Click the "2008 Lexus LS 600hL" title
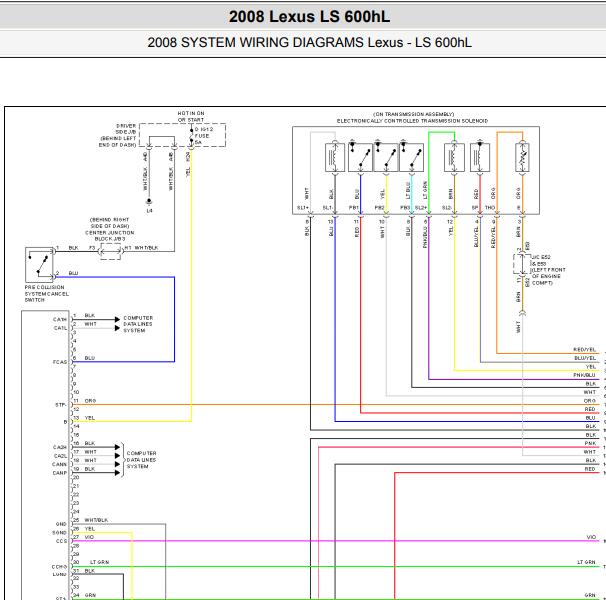This screenshot has height=600, width=606. click(309, 17)
